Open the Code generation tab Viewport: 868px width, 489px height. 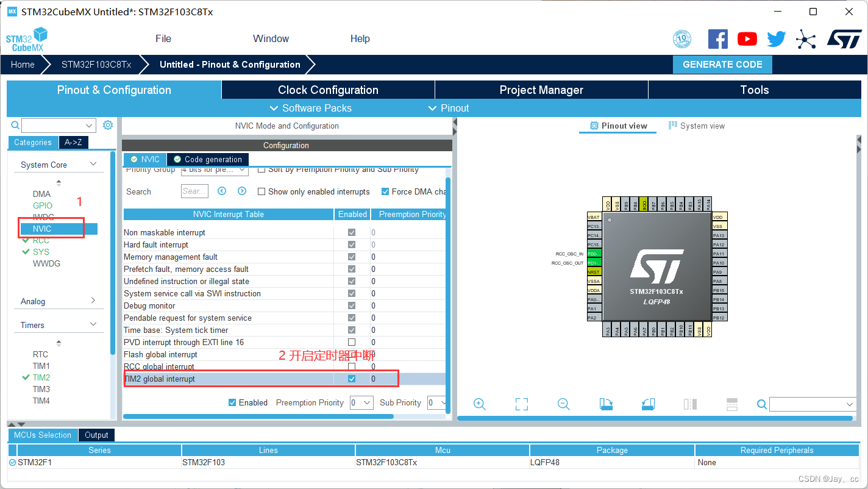[208, 159]
